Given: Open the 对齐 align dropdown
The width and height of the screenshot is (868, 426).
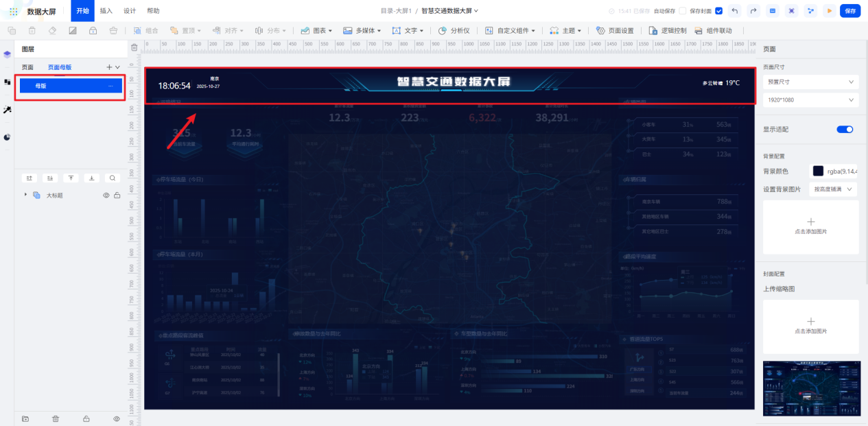Looking at the screenshot, I should pos(227,31).
